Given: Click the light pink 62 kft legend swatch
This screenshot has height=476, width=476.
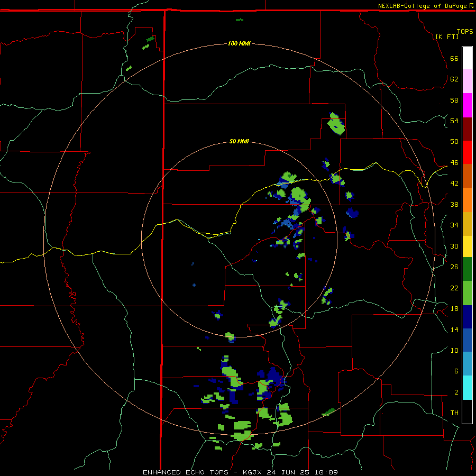Looking at the screenshot, I should (x=467, y=81).
